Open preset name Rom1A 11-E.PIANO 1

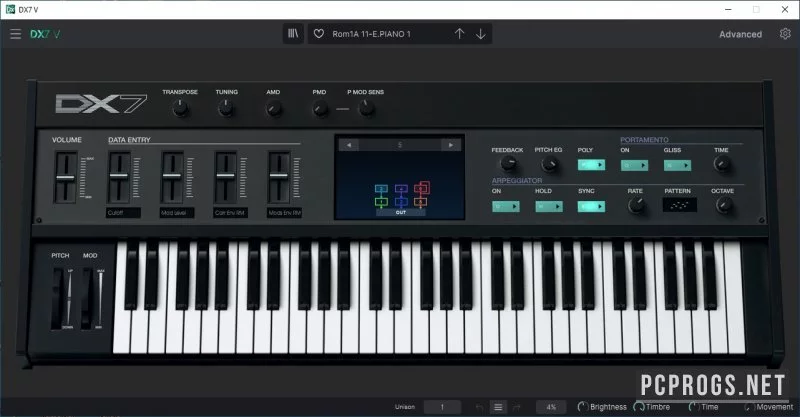point(371,34)
